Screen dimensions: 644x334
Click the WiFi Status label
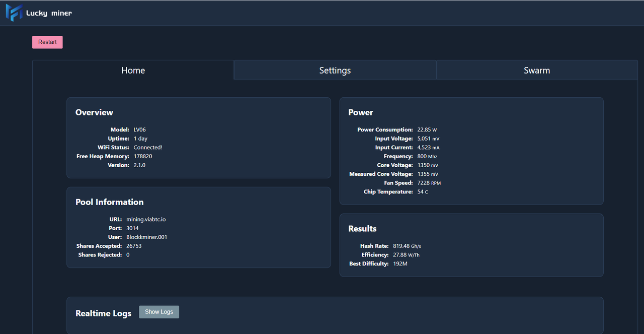coord(113,148)
